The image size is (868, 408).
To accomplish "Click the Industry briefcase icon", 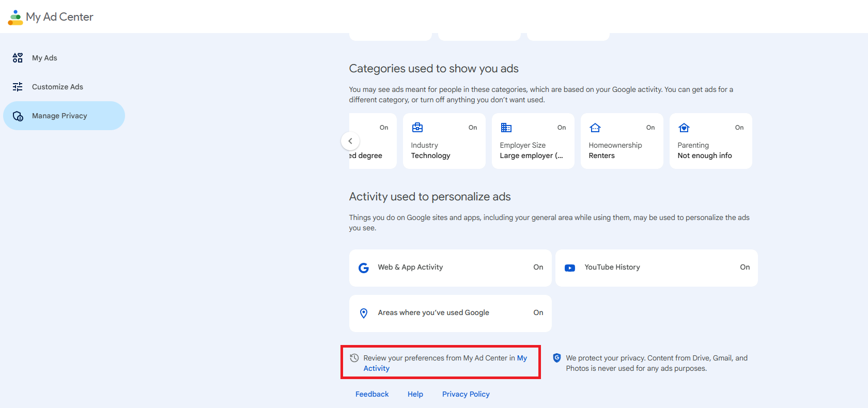I will [417, 128].
